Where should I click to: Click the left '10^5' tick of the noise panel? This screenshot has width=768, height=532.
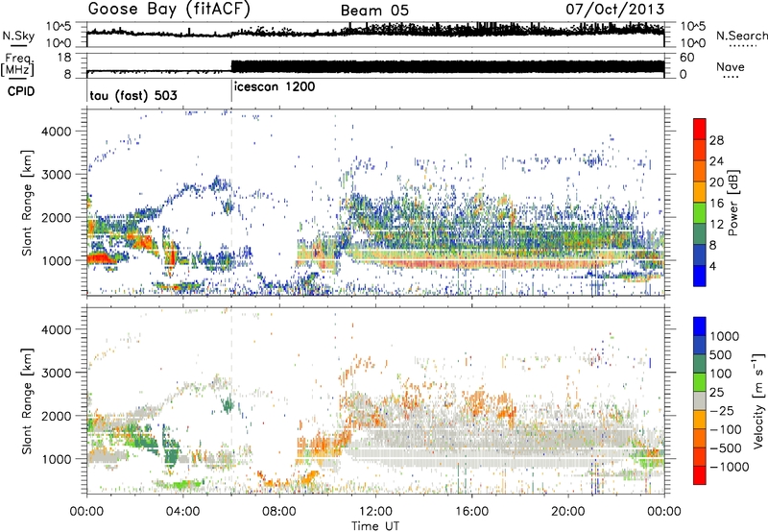point(59,27)
